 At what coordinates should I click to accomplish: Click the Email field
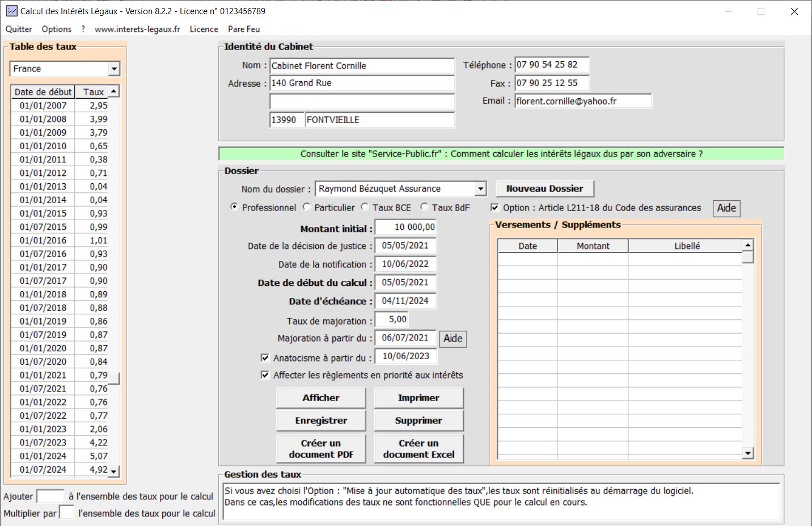click(583, 101)
